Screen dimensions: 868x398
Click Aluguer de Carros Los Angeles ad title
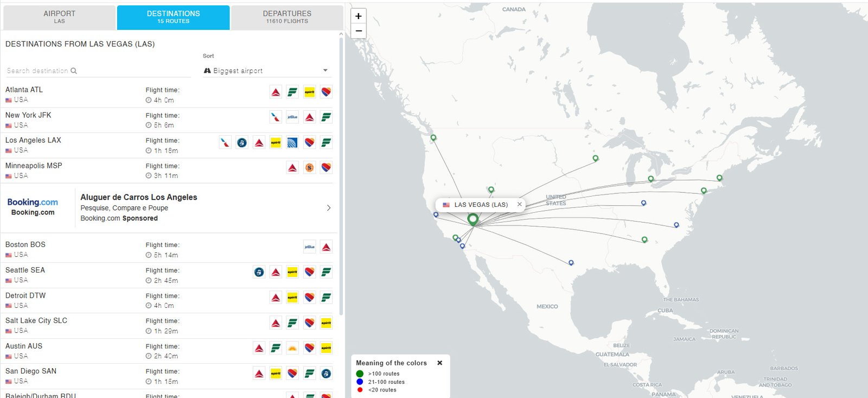(x=139, y=197)
